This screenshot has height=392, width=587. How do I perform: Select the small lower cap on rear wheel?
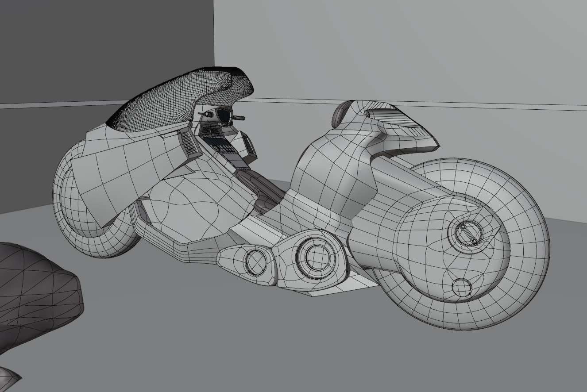pos(462,288)
